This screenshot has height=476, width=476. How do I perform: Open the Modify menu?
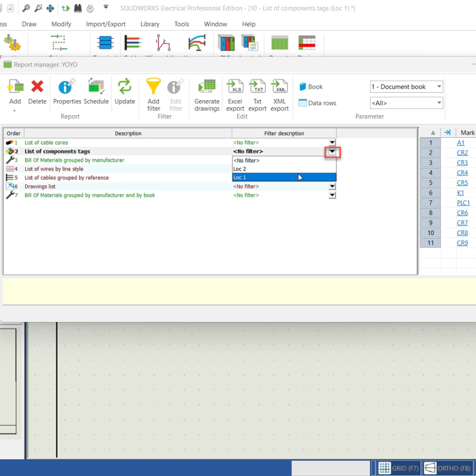(61, 24)
